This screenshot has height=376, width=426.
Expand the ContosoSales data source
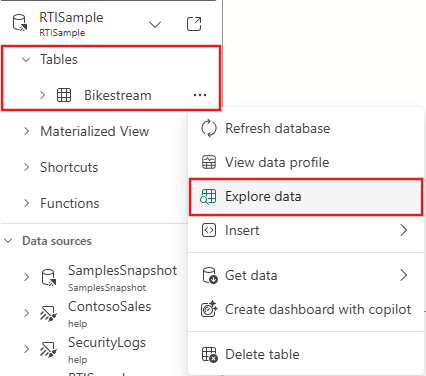27,313
